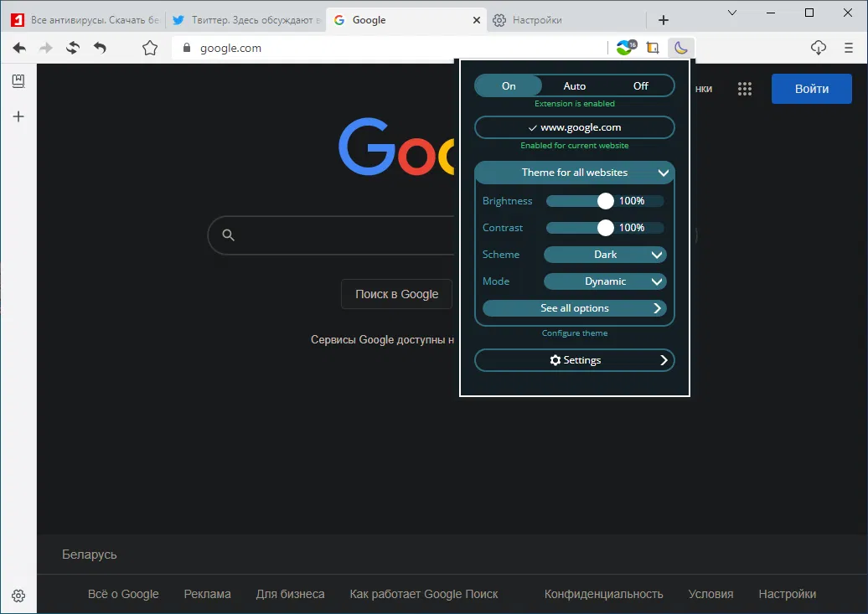Go back with the back arrow
The width and height of the screenshot is (868, 614).
[x=19, y=49]
